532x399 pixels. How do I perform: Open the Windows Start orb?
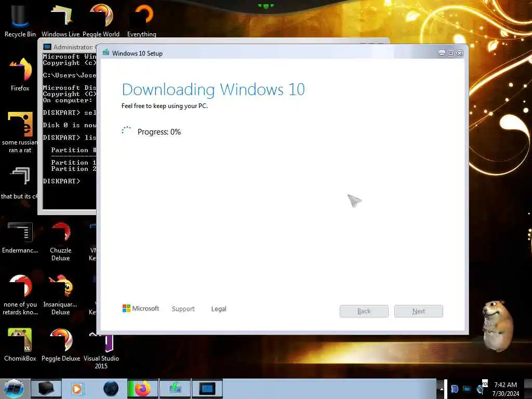click(14, 389)
